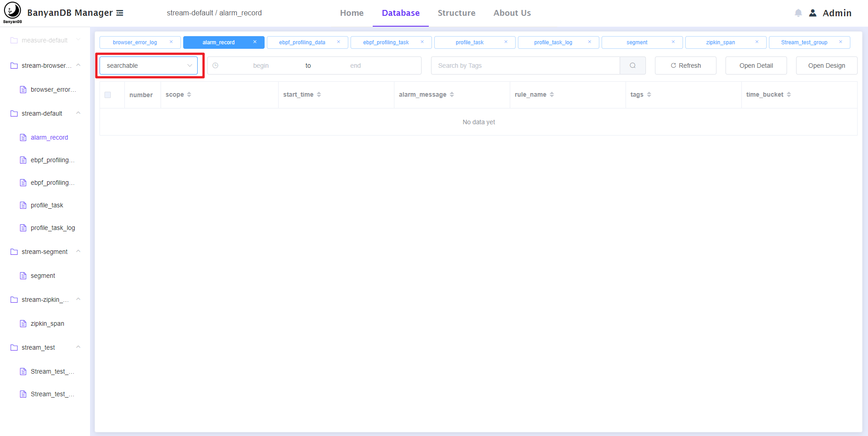Collapse the stream-default group chevron

[x=78, y=113]
